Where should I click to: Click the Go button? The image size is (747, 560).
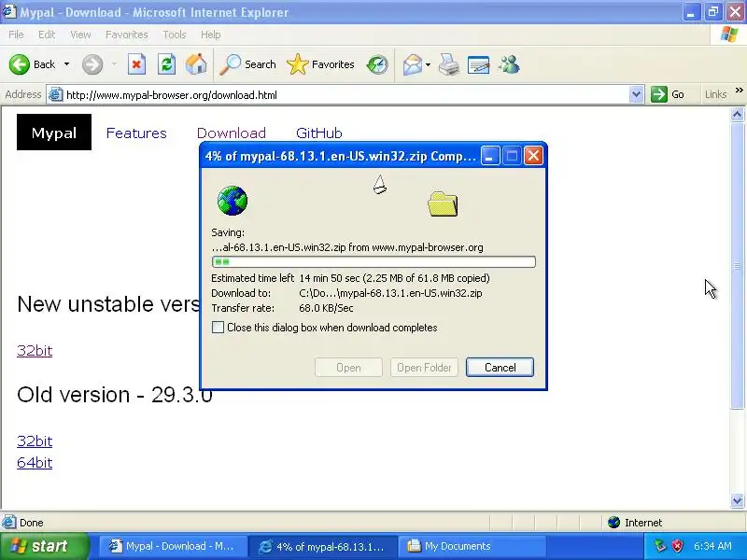[x=668, y=94]
